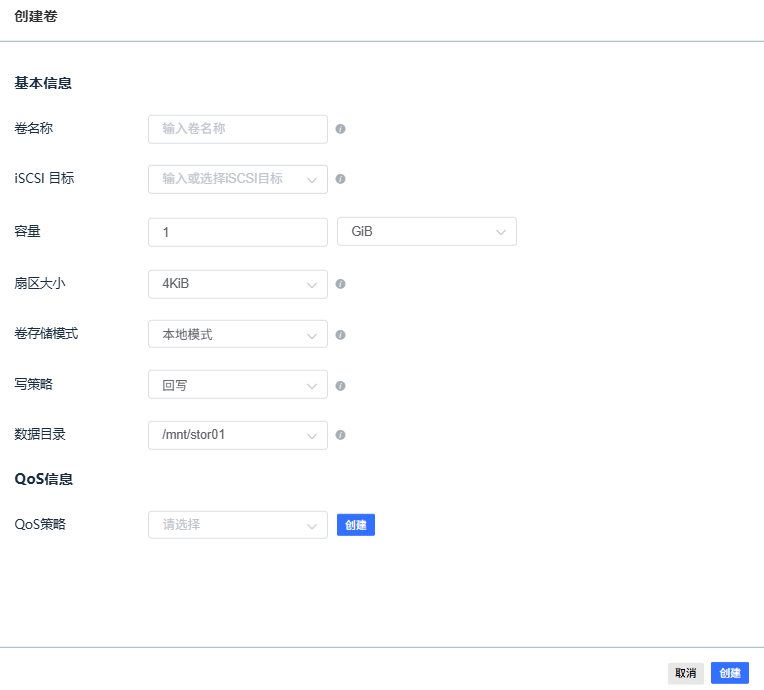Image resolution: width=764 pixels, height=690 pixels.
Task: Click the QoS策略 field label
Action: (40, 524)
